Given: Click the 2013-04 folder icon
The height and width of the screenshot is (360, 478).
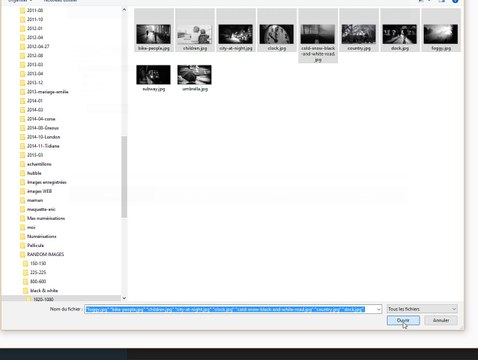Looking at the screenshot, I should [x=23, y=74].
